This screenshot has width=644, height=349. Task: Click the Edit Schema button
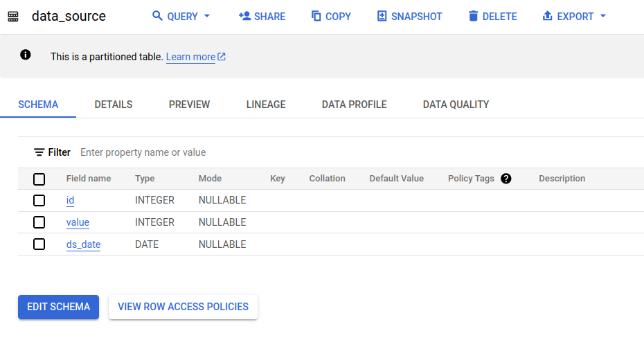[58, 307]
